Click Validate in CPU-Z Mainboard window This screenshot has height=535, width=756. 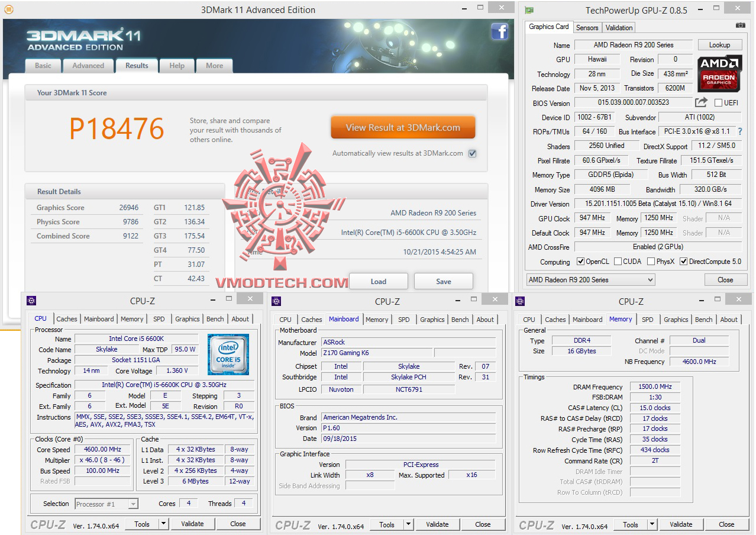437,524
